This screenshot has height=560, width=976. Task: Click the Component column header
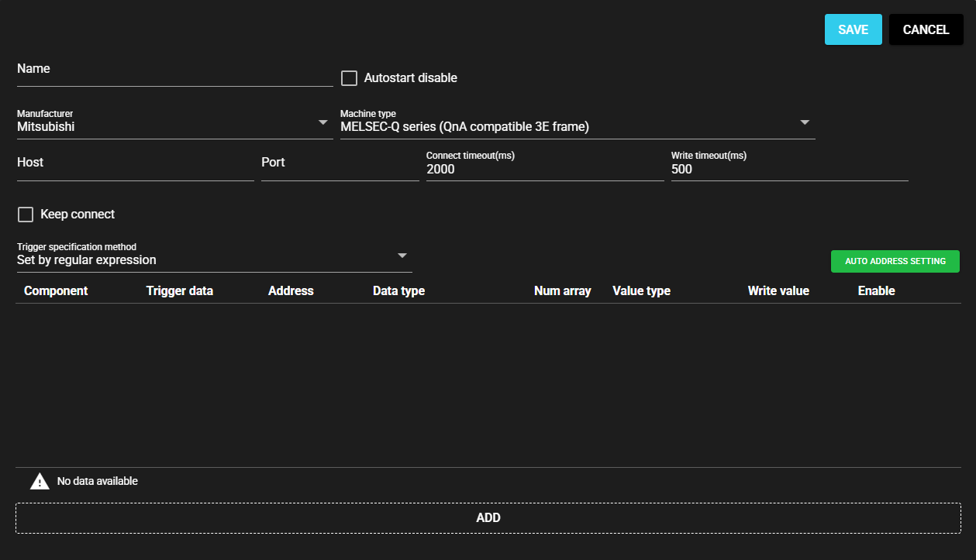pos(56,291)
